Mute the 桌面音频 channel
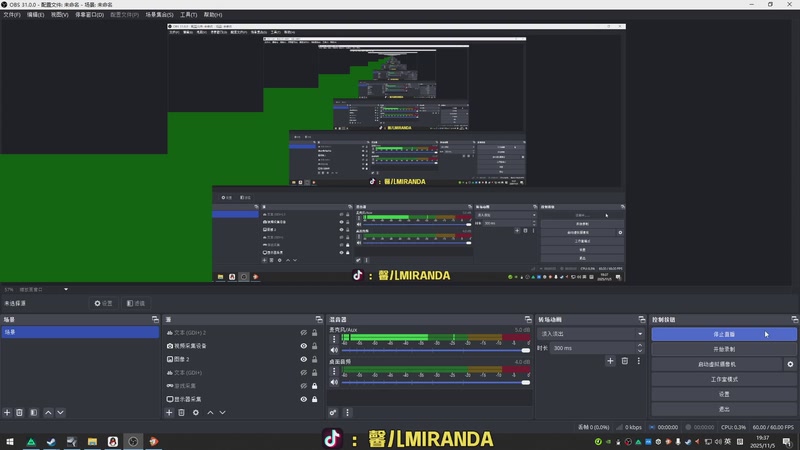 click(x=334, y=382)
